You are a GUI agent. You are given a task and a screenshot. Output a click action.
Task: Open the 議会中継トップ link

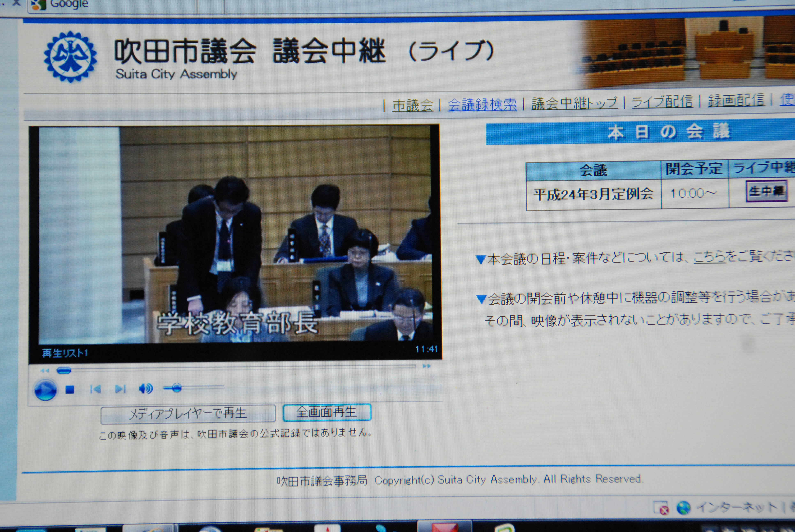(x=574, y=103)
